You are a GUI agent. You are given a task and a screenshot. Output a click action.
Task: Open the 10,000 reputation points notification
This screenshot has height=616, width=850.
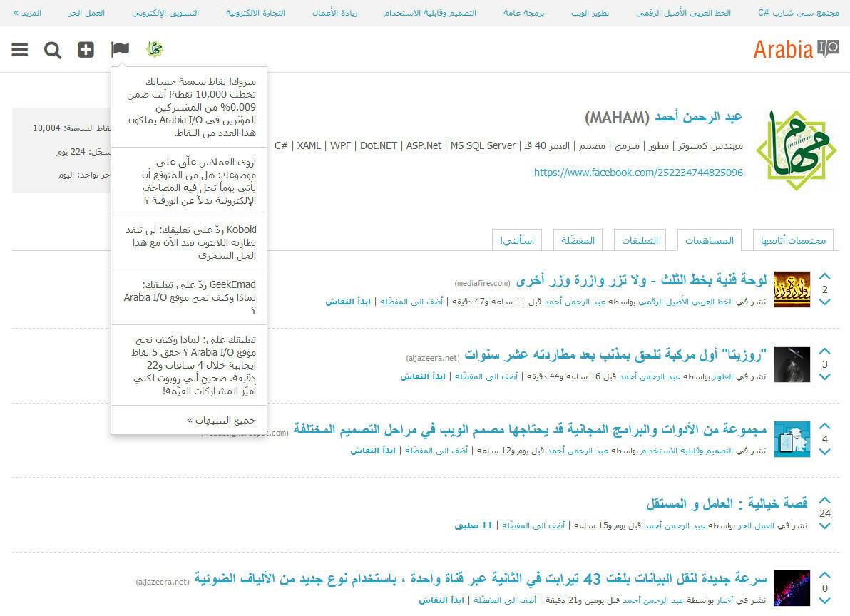click(x=189, y=107)
